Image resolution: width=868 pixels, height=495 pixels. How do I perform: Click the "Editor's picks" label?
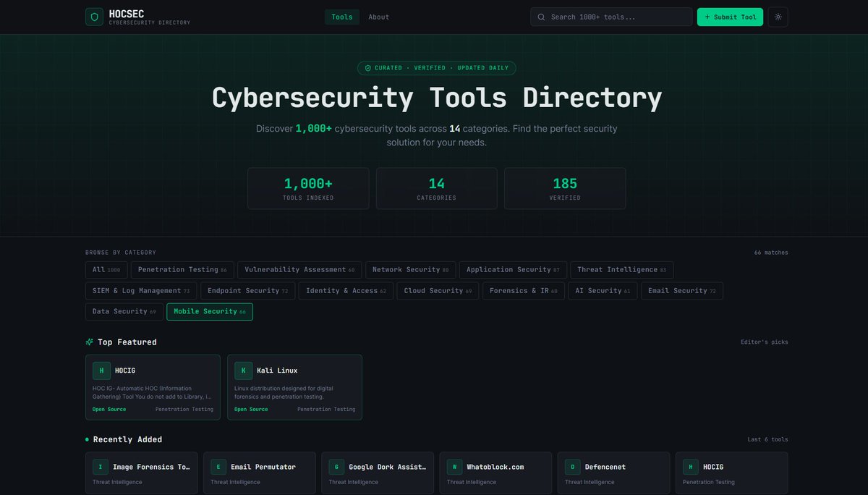[765, 342]
